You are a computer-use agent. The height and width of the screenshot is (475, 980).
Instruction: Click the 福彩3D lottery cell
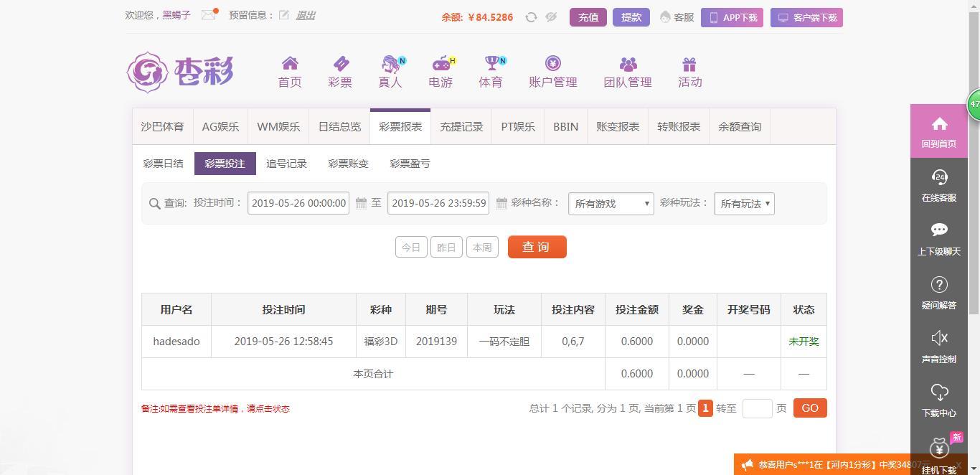click(x=381, y=342)
